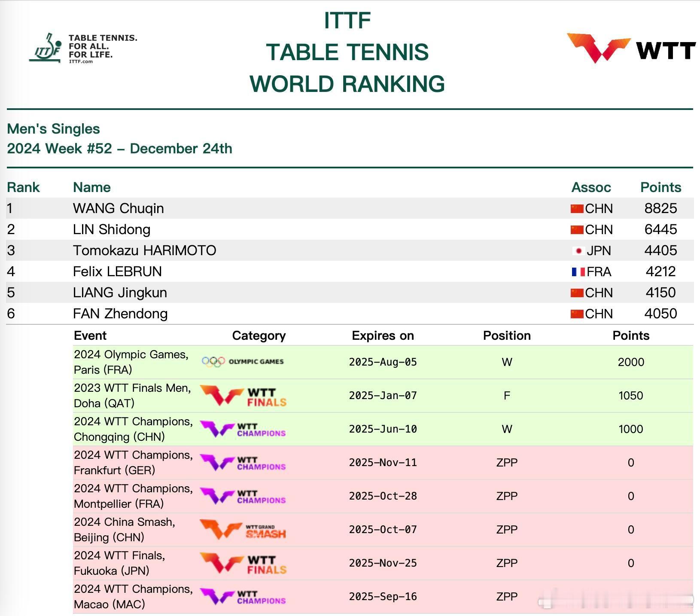Click the WTT Champions logo in Frankfurt row
This screenshot has width=700, height=616.
pyautogui.click(x=243, y=463)
